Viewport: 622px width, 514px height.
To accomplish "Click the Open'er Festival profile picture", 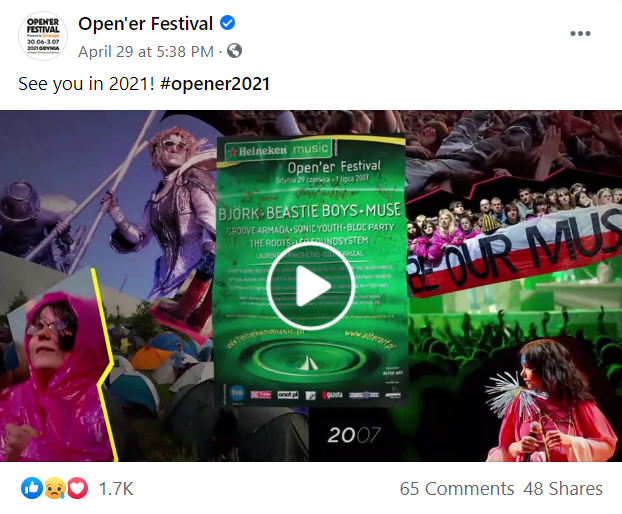I will (43, 36).
